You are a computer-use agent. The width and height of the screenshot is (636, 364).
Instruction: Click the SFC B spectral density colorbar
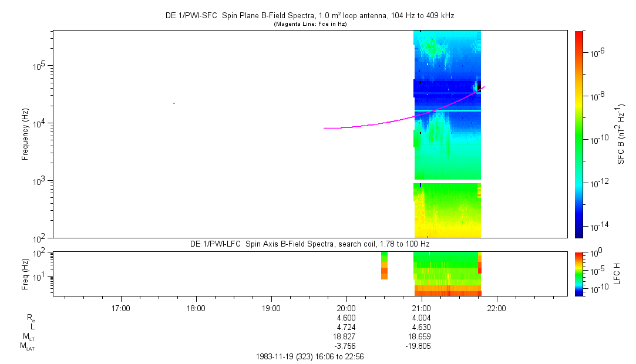tap(578, 134)
